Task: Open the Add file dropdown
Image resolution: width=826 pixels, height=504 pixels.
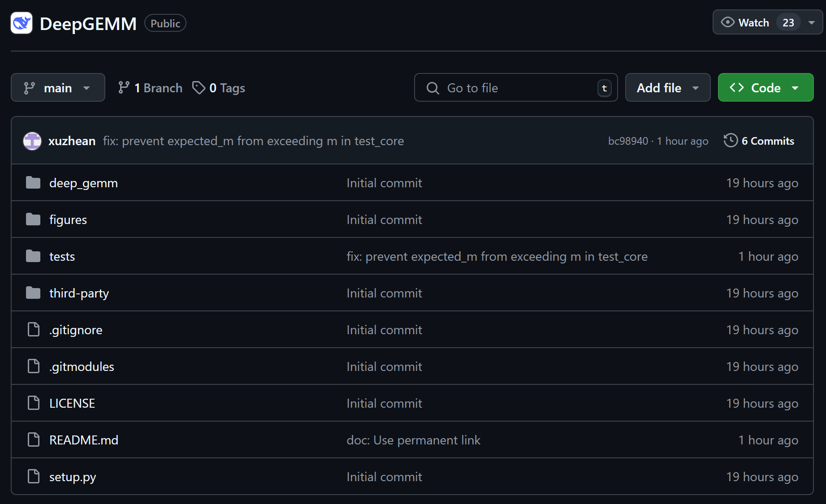Action: click(x=668, y=87)
